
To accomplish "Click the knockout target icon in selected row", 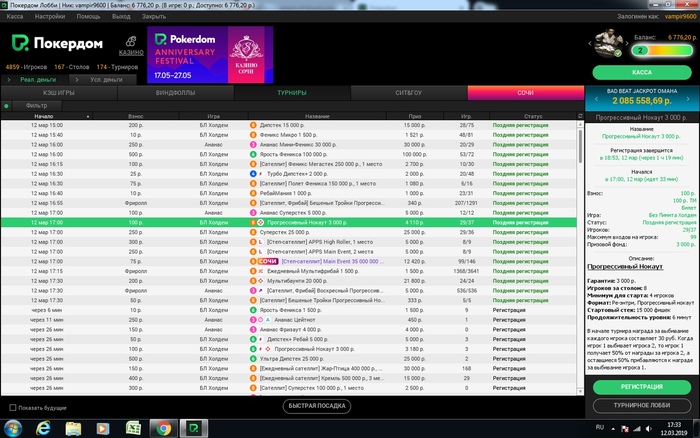I will (x=261, y=222).
